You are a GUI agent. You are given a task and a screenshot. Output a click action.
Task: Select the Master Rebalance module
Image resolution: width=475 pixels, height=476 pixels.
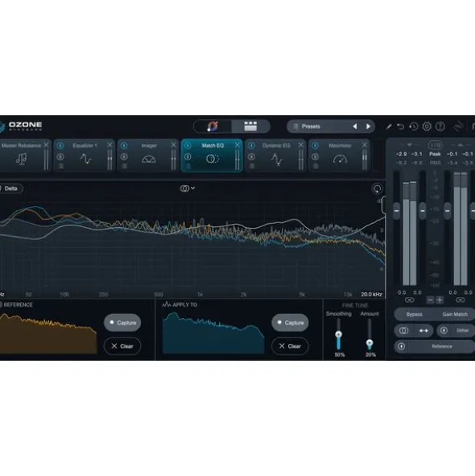pyautogui.click(x=25, y=155)
